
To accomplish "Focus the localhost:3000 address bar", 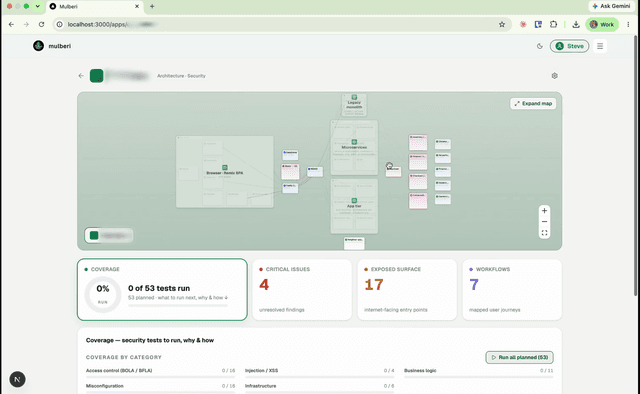I will (x=282, y=24).
